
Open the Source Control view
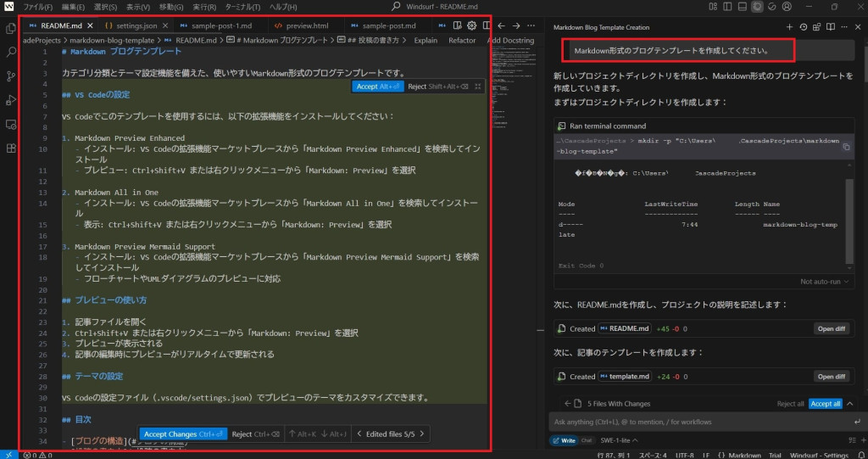pyautogui.click(x=10, y=76)
